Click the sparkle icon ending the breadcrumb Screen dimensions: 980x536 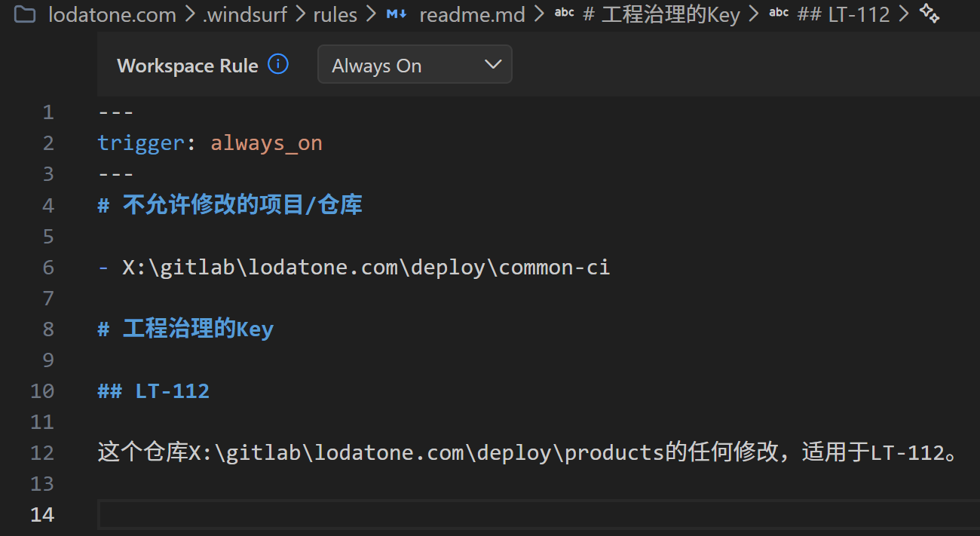point(929,14)
